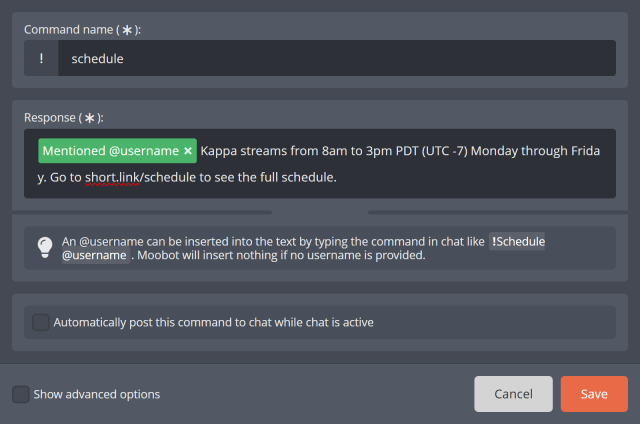This screenshot has height=424, width=640.
Task: Click the Automatically post this command label
Action: coord(213,322)
